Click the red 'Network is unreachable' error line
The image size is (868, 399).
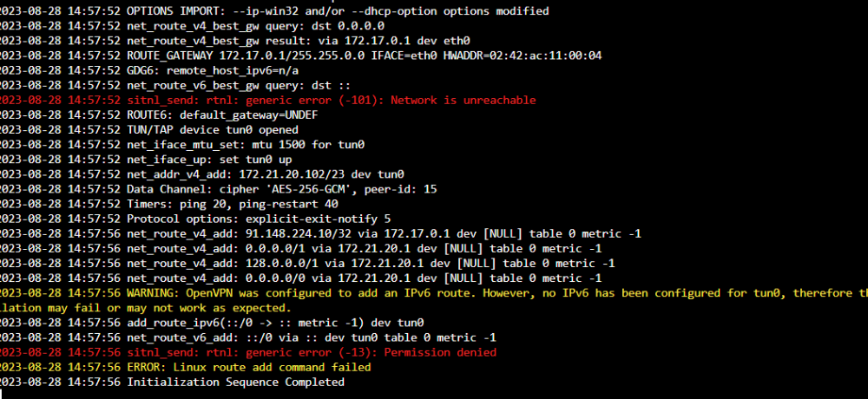coord(268,100)
